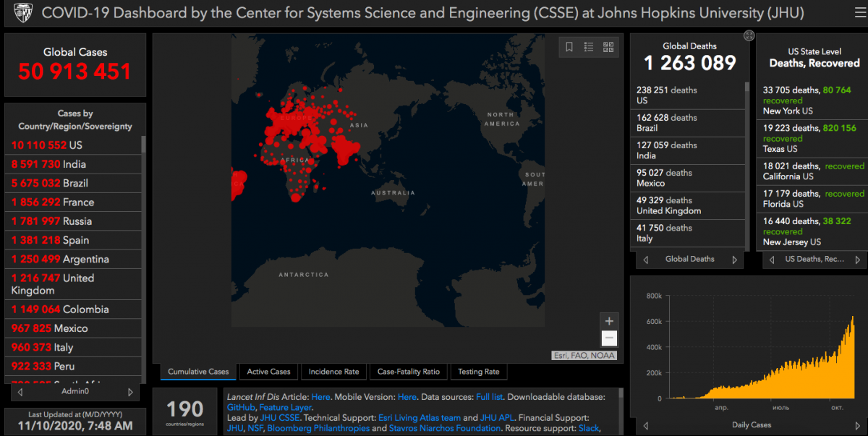The height and width of the screenshot is (436, 868).
Task: Switch to the Case-Fatality Ratio tab
Action: (x=408, y=372)
